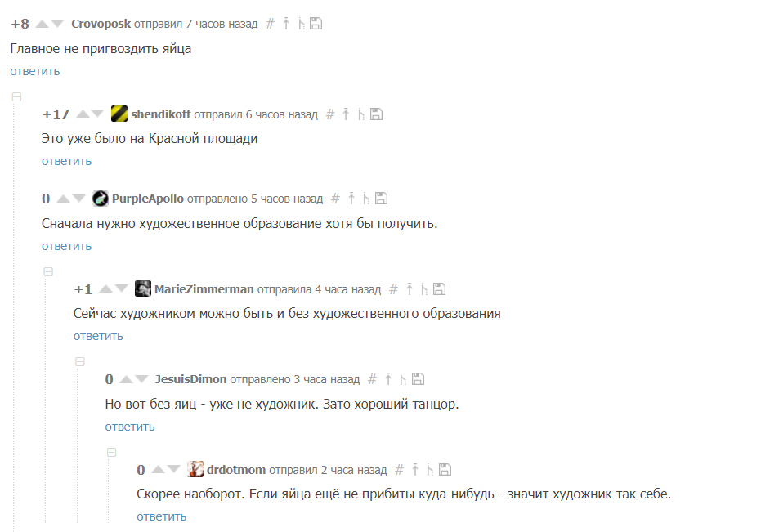Image resolution: width=761 pixels, height=532 pixels.
Task: Click ответить under drdotmom's comment
Action: (162, 516)
